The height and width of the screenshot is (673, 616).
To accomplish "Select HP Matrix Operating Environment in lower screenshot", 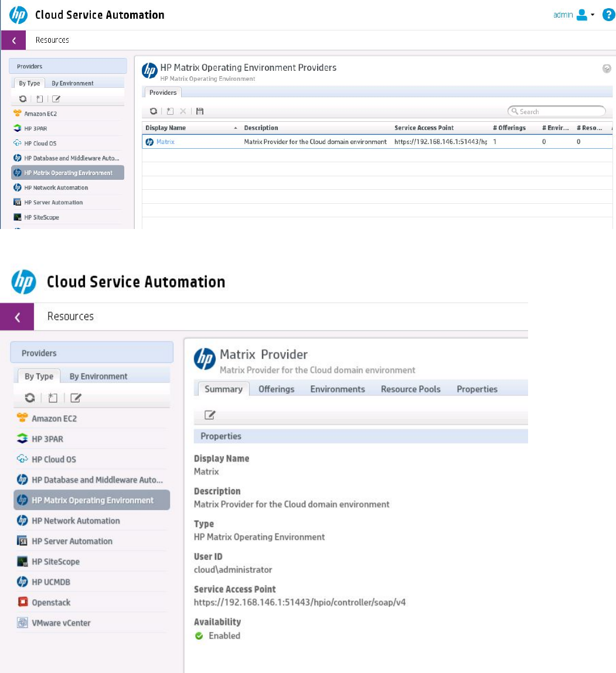I will pyautogui.click(x=91, y=500).
